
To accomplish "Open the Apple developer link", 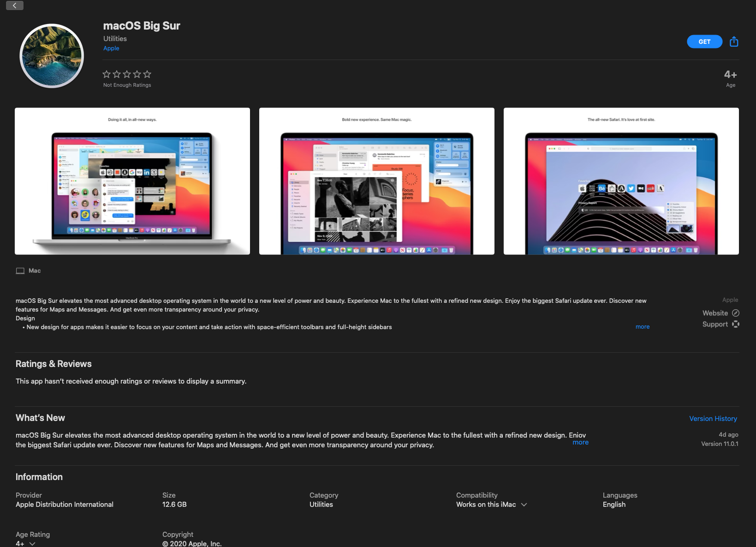I will click(111, 48).
